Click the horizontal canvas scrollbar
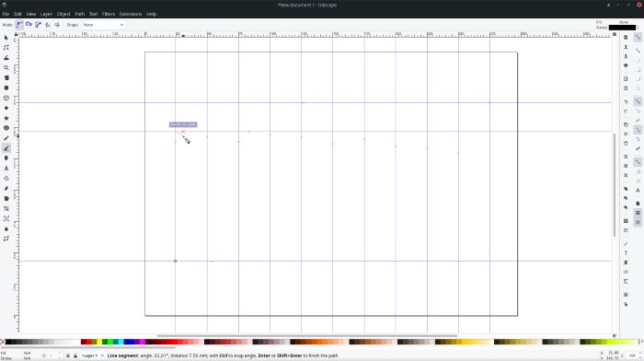The width and height of the screenshot is (644, 361). (x=306, y=335)
